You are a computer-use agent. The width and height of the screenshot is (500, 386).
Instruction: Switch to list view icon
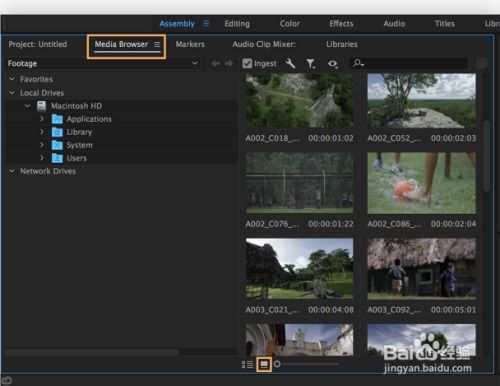click(x=247, y=364)
